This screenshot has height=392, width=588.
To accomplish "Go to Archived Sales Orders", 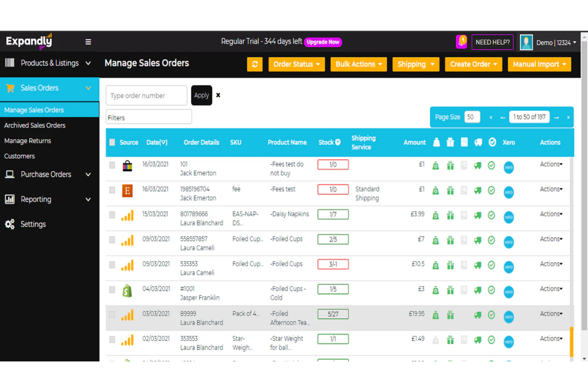I will click(35, 125).
